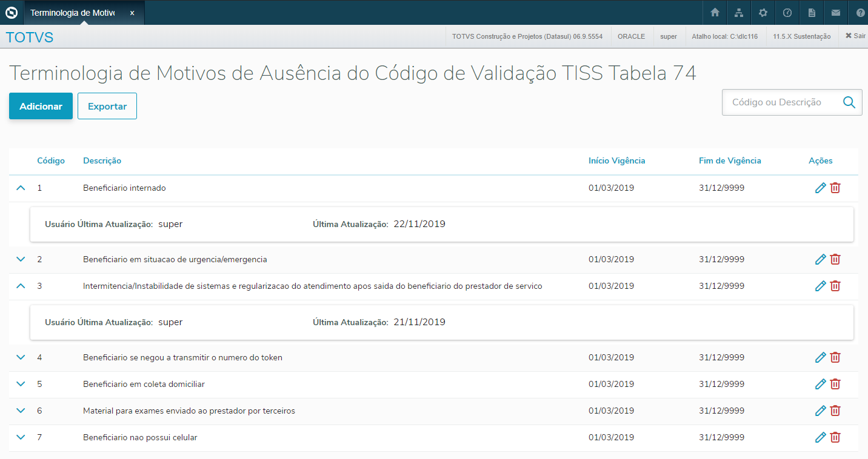Image resolution: width=868 pixels, height=459 pixels.
Task: Edit row 2 urgencia/emergencia
Action: coord(821,259)
